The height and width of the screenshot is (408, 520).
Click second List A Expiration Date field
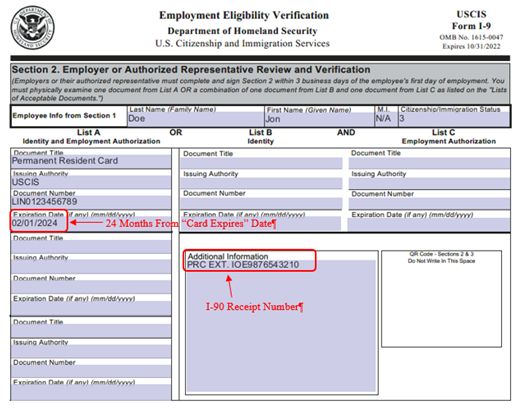(x=91, y=308)
